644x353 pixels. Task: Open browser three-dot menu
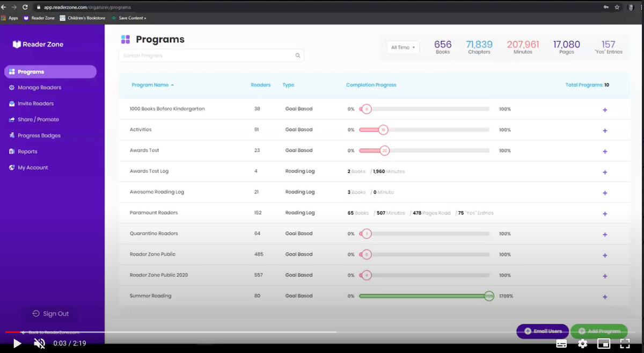tap(640, 7)
